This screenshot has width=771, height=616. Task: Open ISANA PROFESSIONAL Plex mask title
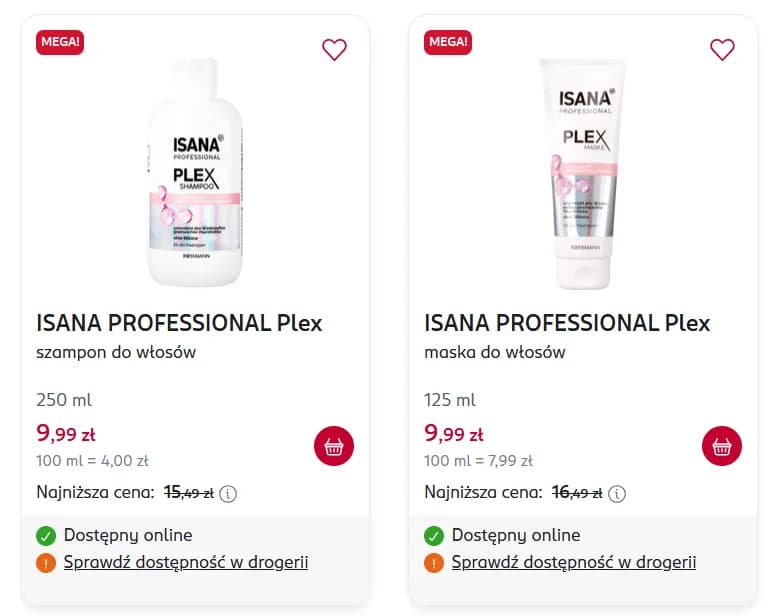567,323
